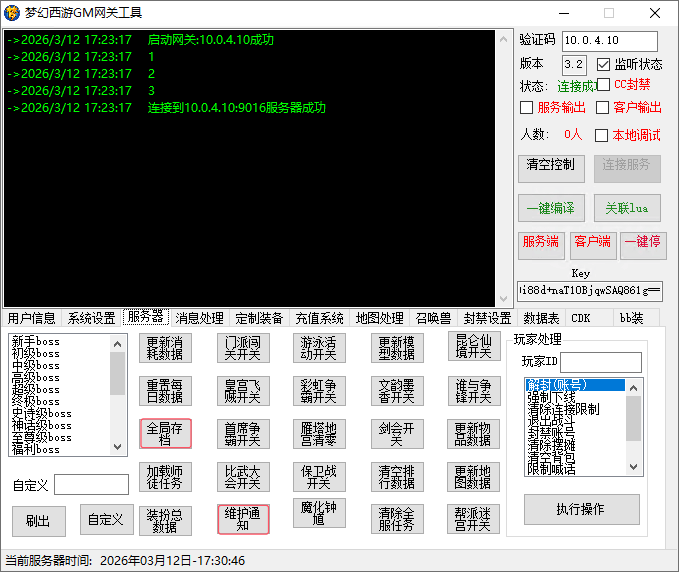
Task: Click the 执行操作 button
Action: click(580, 509)
